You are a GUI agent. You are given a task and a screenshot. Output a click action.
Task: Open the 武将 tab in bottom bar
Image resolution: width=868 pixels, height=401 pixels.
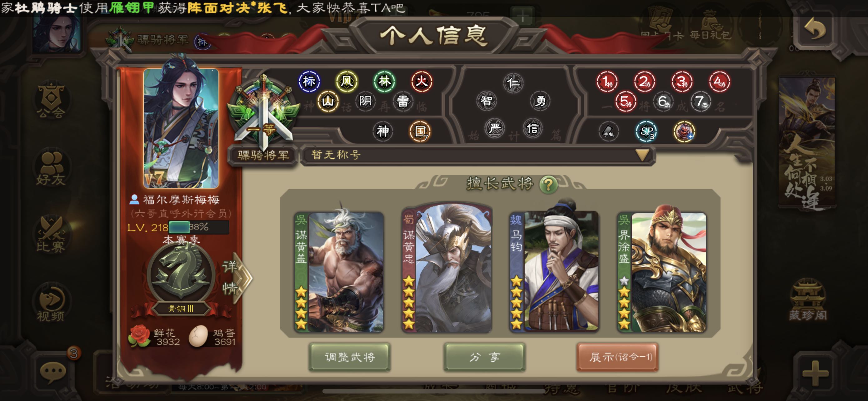click(745, 388)
